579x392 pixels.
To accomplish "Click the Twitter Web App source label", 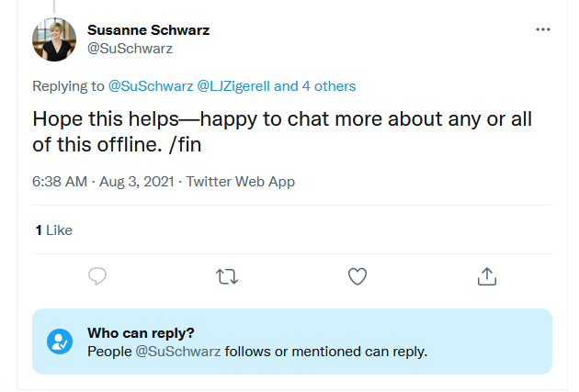I will pyautogui.click(x=241, y=182).
